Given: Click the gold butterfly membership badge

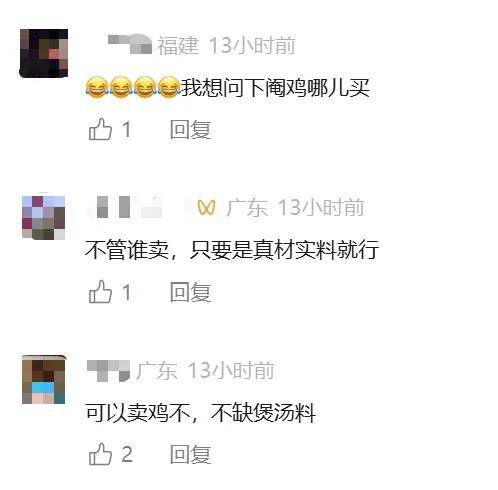Looking at the screenshot, I should click(206, 208).
